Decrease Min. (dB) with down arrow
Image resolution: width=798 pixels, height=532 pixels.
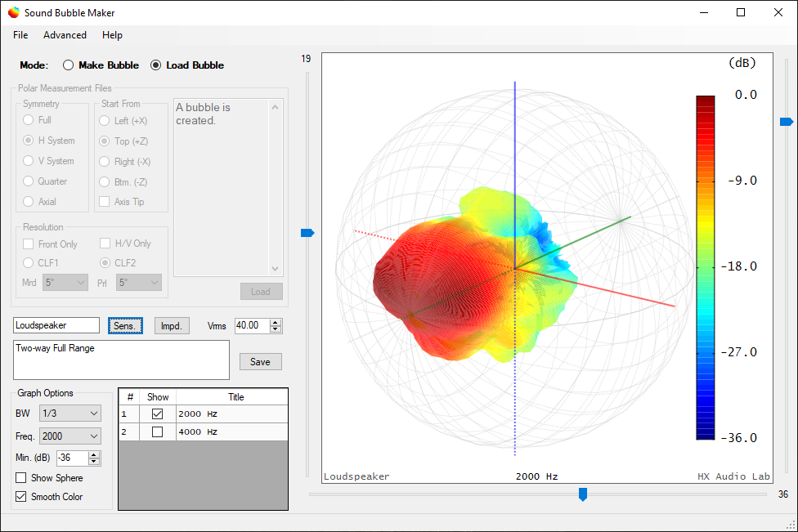[x=94, y=462]
